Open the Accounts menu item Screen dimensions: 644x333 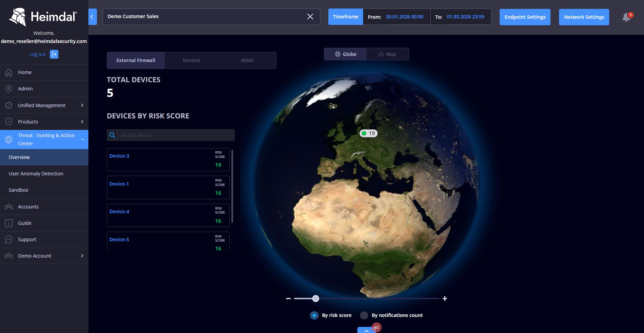(x=44, y=207)
